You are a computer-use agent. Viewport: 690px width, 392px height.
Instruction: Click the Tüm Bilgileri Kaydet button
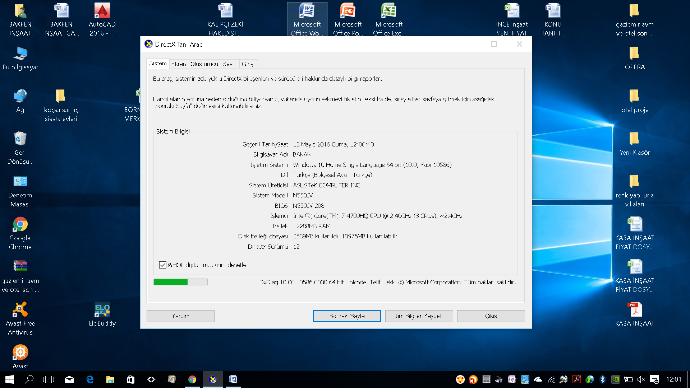click(x=418, y=316)
